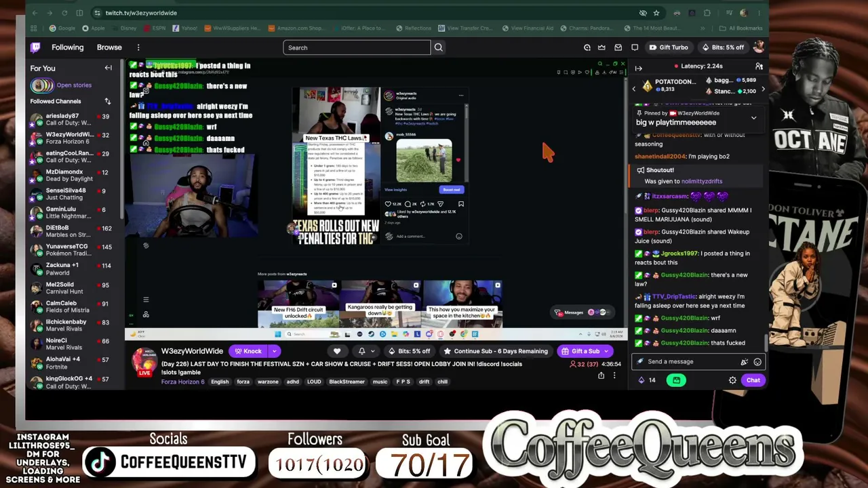Go back in browser history

[34, 13]
